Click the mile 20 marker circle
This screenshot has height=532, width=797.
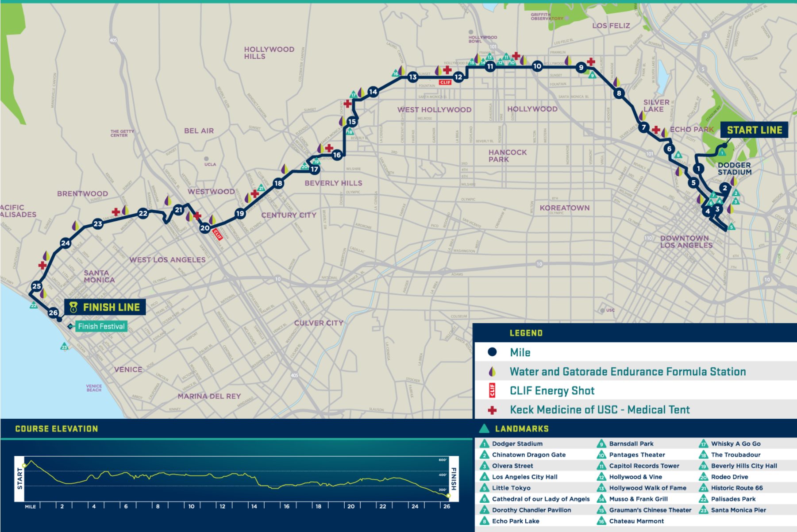tap(204, 228)
